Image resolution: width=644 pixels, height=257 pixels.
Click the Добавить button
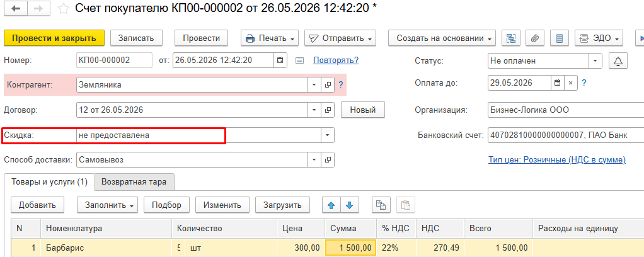pos(37,205)
